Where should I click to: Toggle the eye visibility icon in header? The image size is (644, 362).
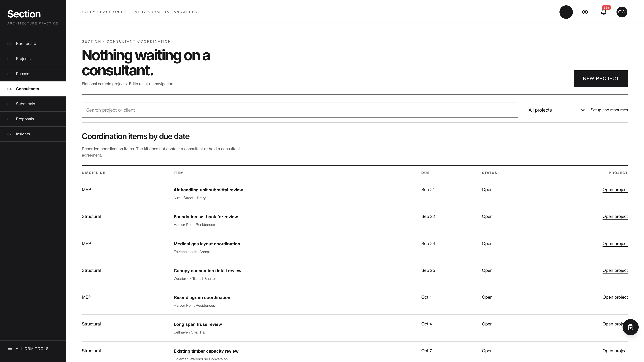[585, 12]
